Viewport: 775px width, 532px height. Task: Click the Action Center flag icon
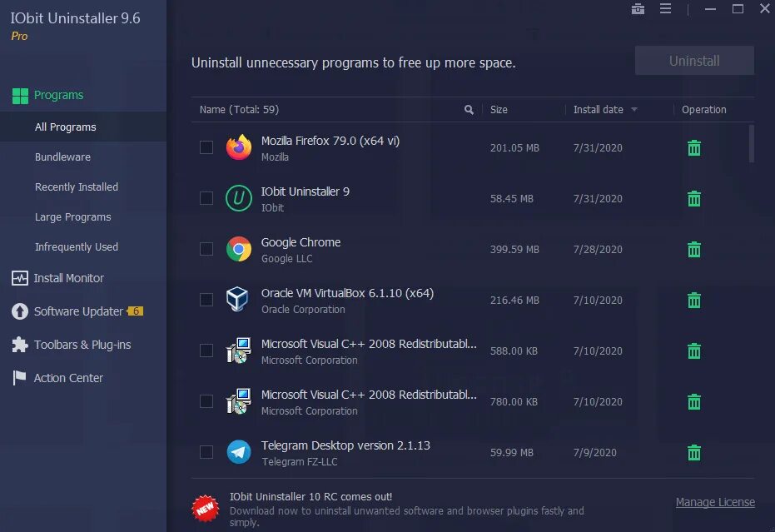tap(19, 378)
